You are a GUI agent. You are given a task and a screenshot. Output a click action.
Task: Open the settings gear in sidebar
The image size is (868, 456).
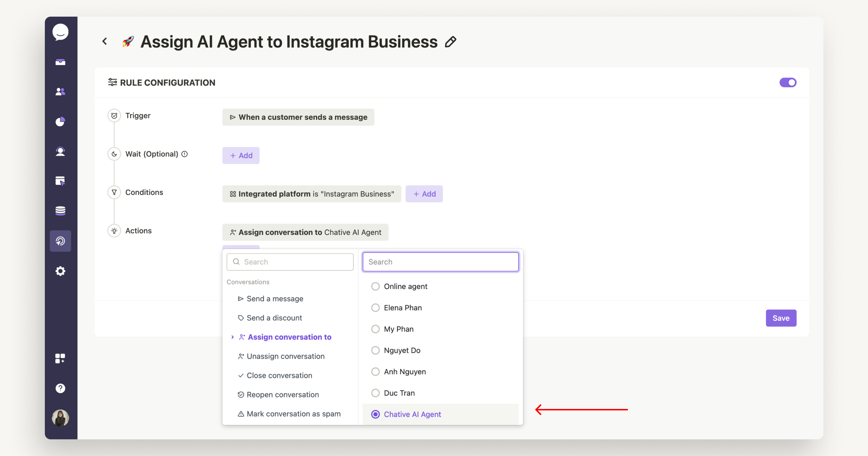(x=60, y=271)
